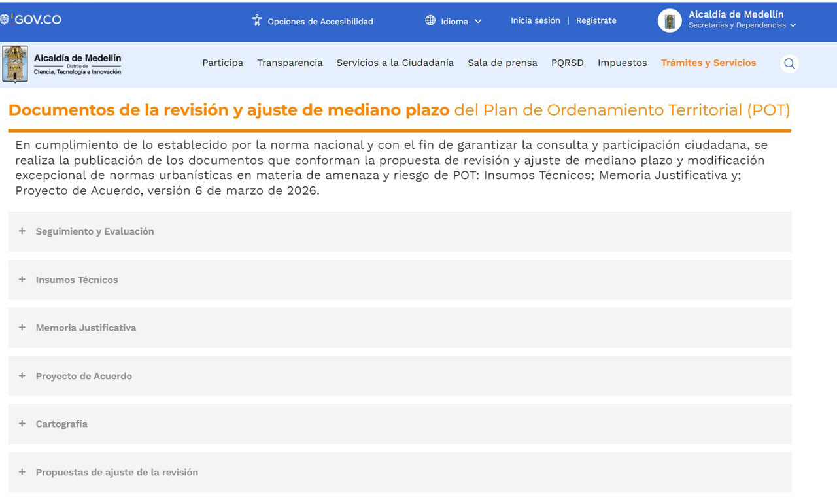Click the Inicia sesión link

pos(535,20)
